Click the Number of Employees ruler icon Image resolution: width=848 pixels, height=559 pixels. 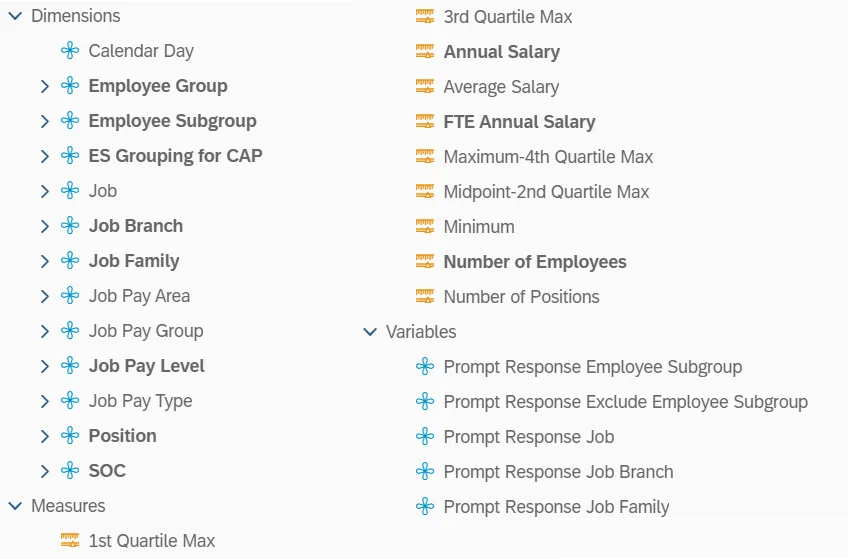click(425, 262)
